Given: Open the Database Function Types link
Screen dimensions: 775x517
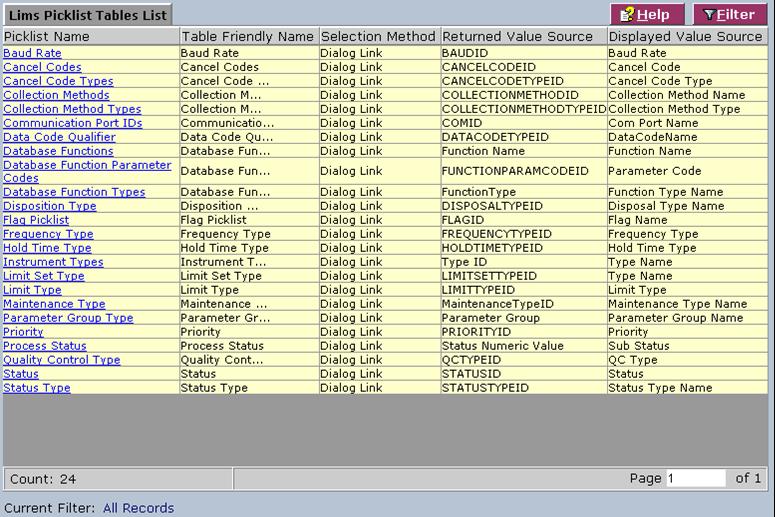Looking at the screenshot, I should (x=74, y=192).
